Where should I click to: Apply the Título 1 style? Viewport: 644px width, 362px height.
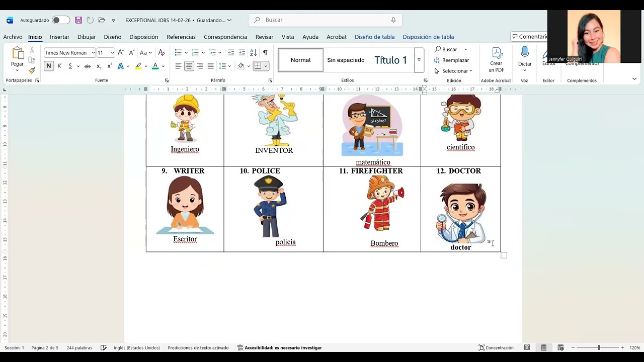[x=390, y=60]
